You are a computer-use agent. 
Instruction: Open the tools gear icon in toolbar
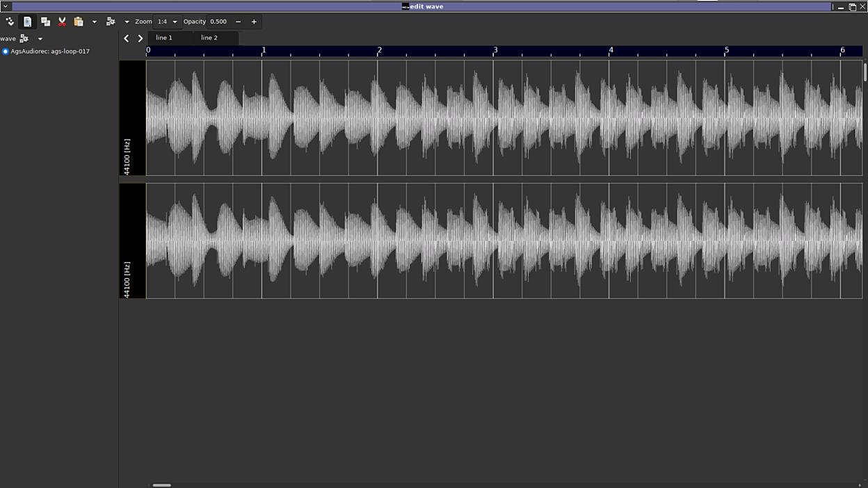[x=111, y=22]
